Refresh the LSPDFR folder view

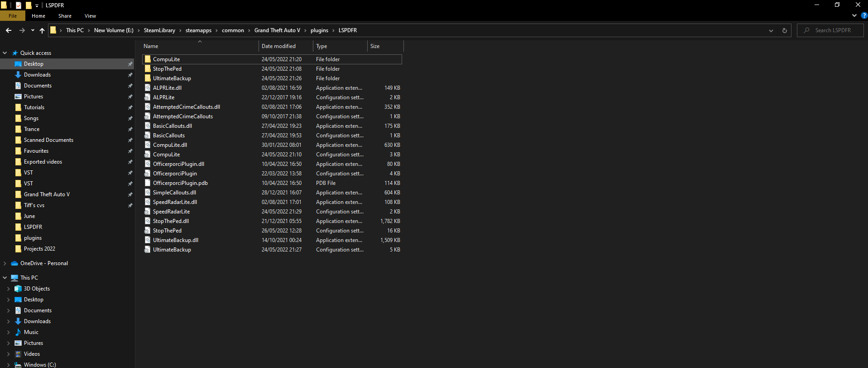point(785,30)
